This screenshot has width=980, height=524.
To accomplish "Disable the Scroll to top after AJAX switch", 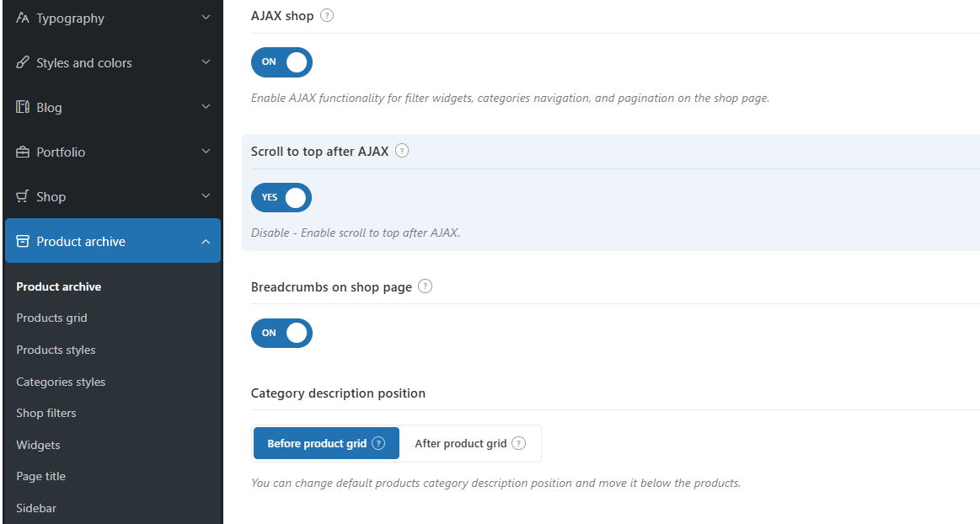I will (281, 198).
